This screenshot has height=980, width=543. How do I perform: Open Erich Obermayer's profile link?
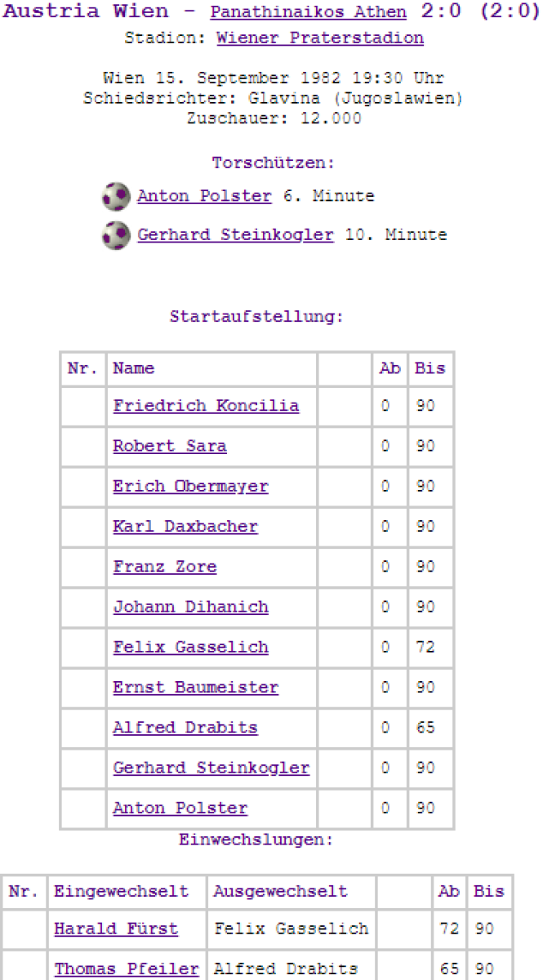pyautogui.click(x=190, y=487)
